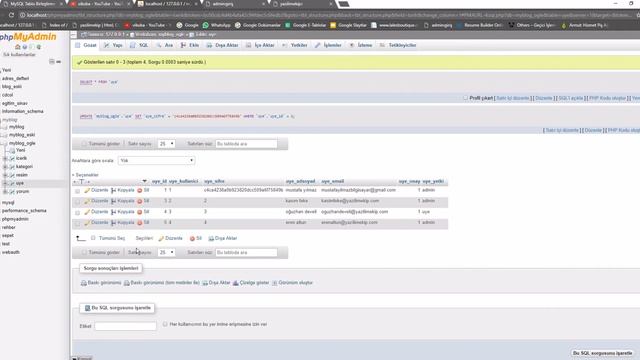Expand Seçenekler options section
Screen dimensions: 640x360
86,175
